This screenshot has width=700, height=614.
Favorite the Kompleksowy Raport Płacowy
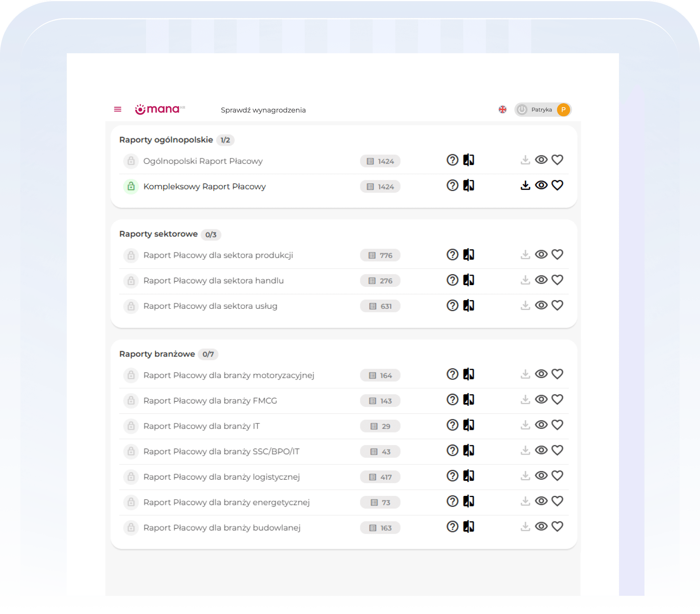pyautogui.click(x=557, y=186)
